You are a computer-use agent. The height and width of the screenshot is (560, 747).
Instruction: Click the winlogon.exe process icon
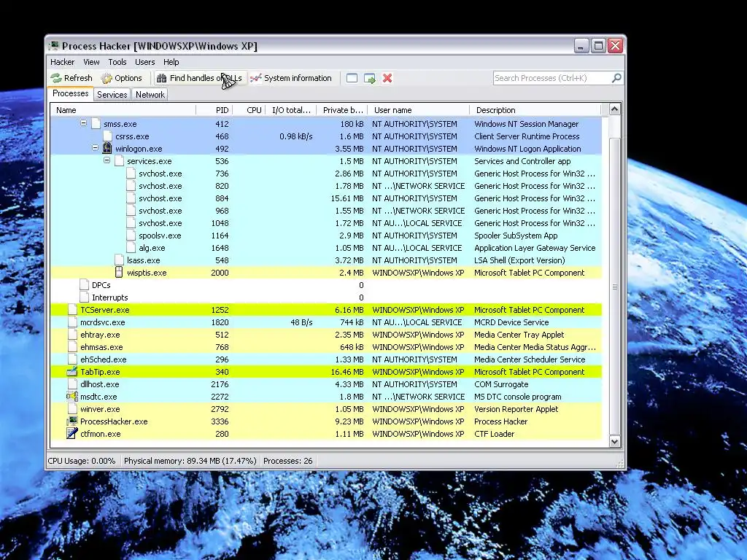point(107,149)
